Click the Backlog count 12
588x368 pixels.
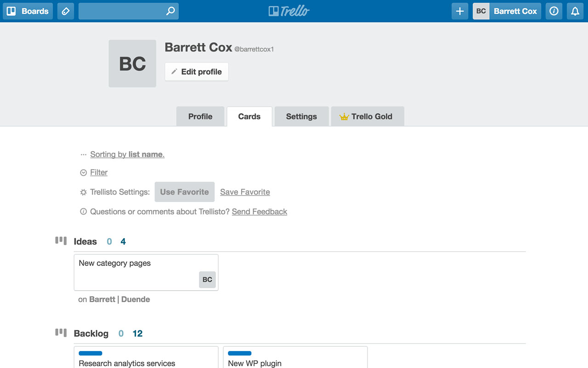click(x=137, y=333)
